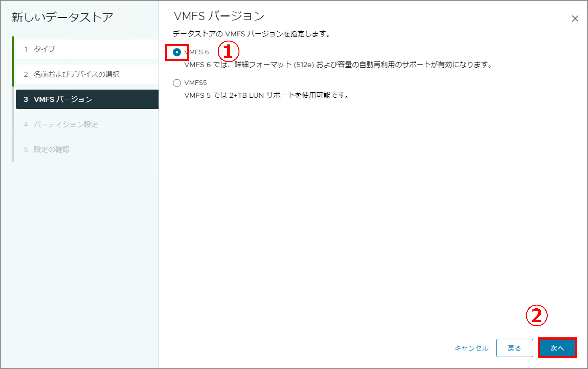This screenshot has height=369, width=588.
Task: Click the 新しいデータストア wizard title
Action: (62, 18)
